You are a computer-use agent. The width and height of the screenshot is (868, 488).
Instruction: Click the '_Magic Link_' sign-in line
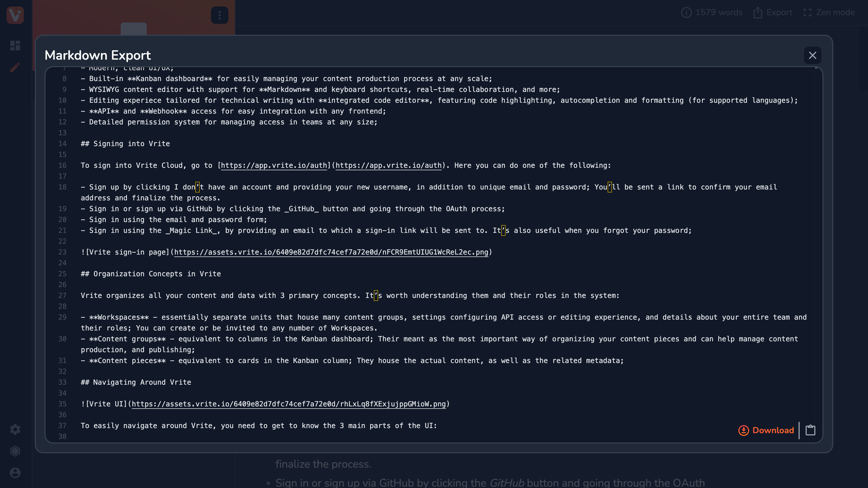coord(386,230)
